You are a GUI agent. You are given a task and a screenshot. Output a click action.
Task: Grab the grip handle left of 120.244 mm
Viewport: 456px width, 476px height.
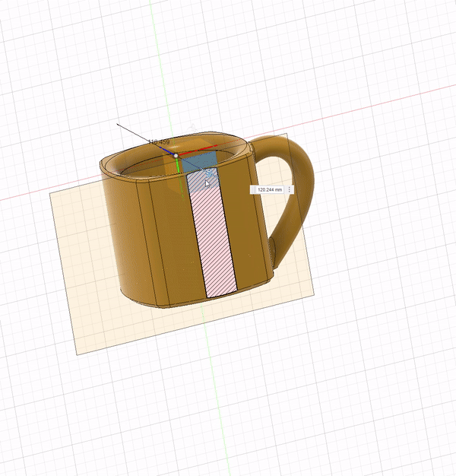coord(253,190)
